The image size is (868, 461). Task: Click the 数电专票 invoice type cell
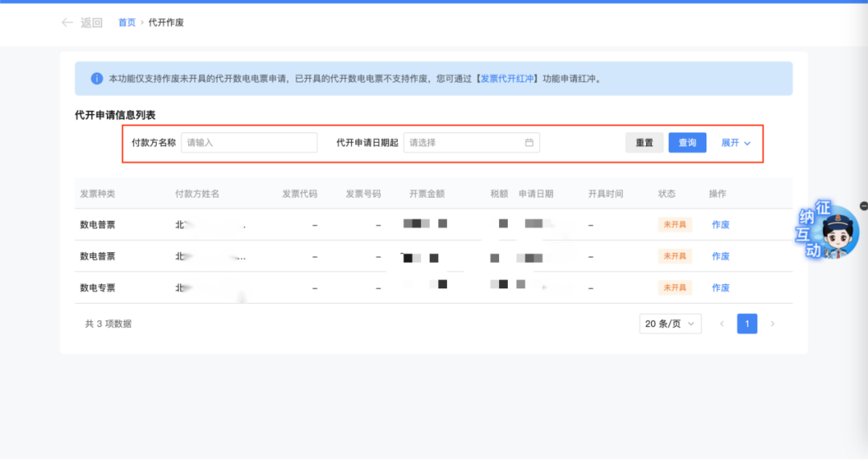click(x=97, y=288)
